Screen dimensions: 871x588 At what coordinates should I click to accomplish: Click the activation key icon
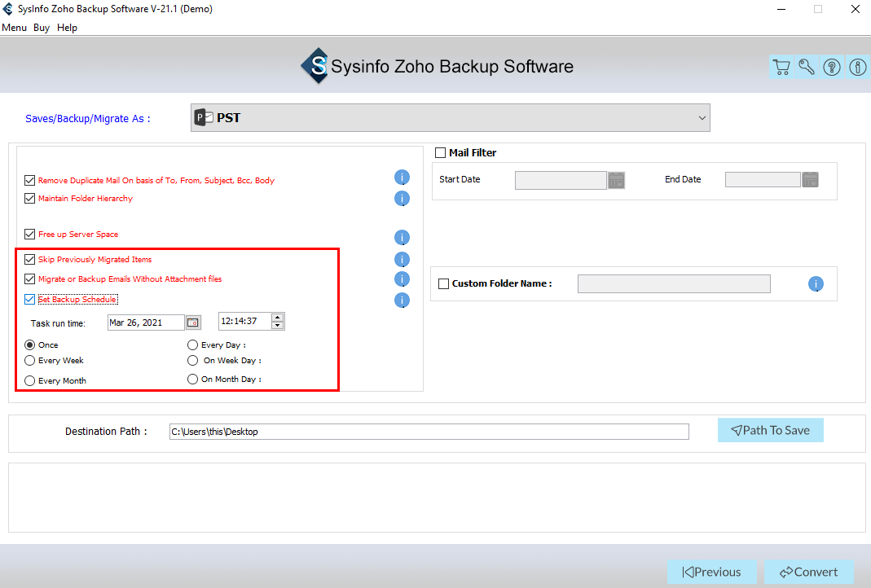click(x=807, y=67)
